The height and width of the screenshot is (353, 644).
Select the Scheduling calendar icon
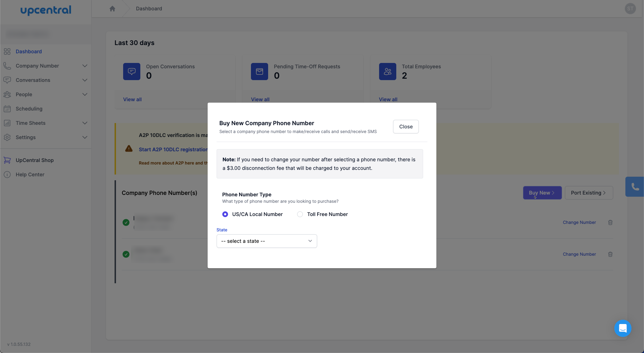(x=8, y=109)
